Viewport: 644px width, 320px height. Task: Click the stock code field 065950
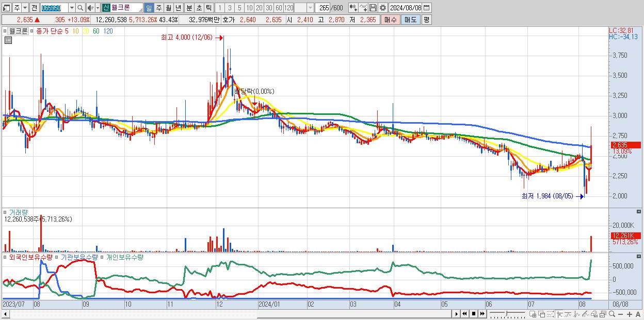tap(54, 8)
